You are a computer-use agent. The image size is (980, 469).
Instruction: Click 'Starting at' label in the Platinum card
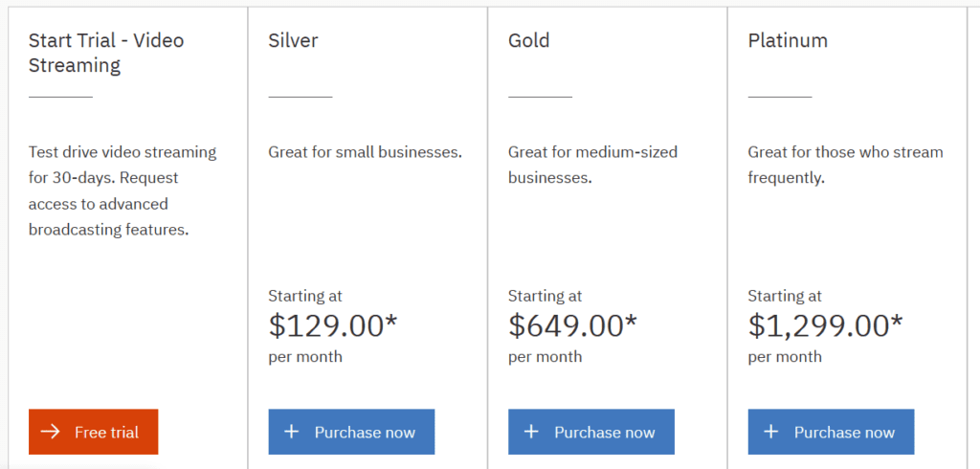tap(785, 297)
